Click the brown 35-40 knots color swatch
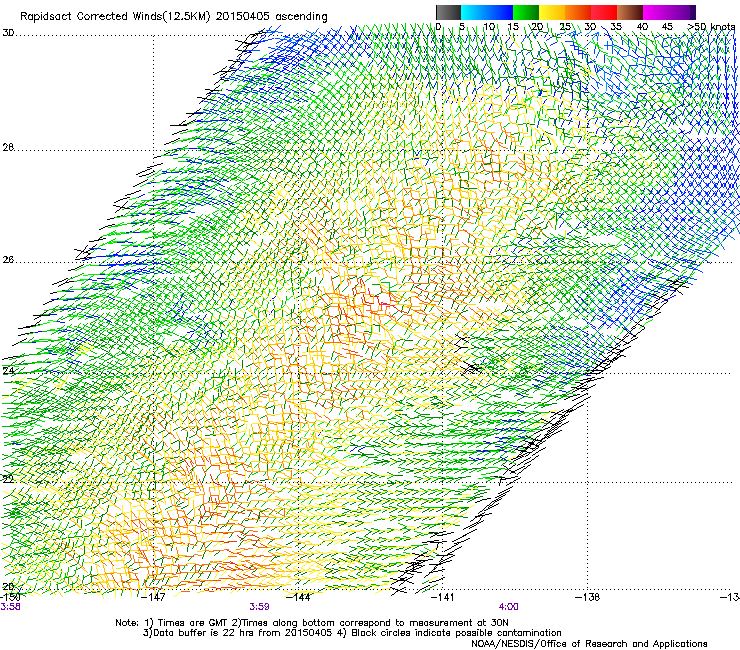Viewport: 740px width, 650px height. tap(630, 12)
